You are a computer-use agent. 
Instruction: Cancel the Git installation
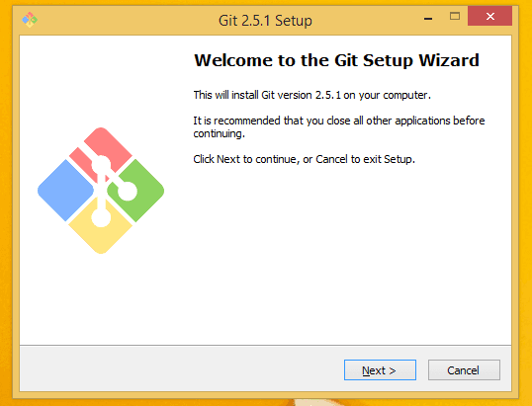pyautogui.click(x=464, y=370)
